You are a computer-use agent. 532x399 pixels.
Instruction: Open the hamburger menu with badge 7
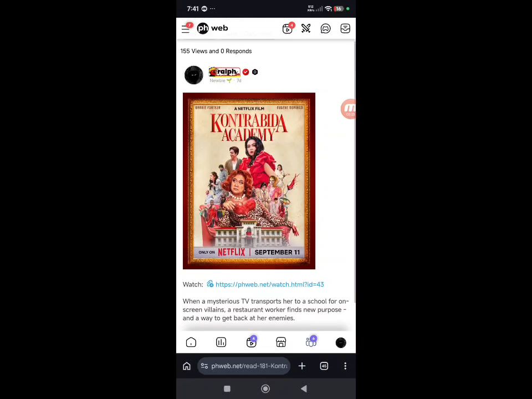point(186,28)
